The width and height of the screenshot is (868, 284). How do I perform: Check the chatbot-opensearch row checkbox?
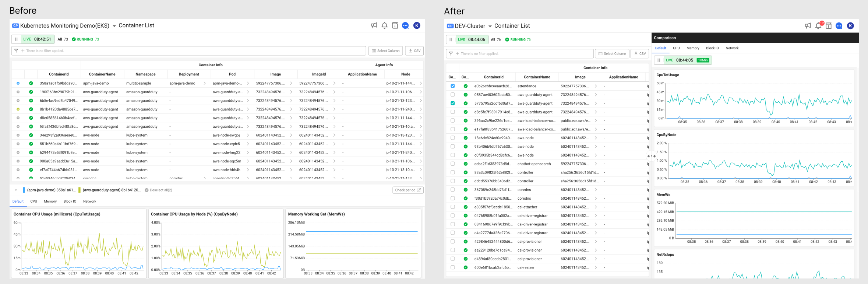click(x=453, y=164)
